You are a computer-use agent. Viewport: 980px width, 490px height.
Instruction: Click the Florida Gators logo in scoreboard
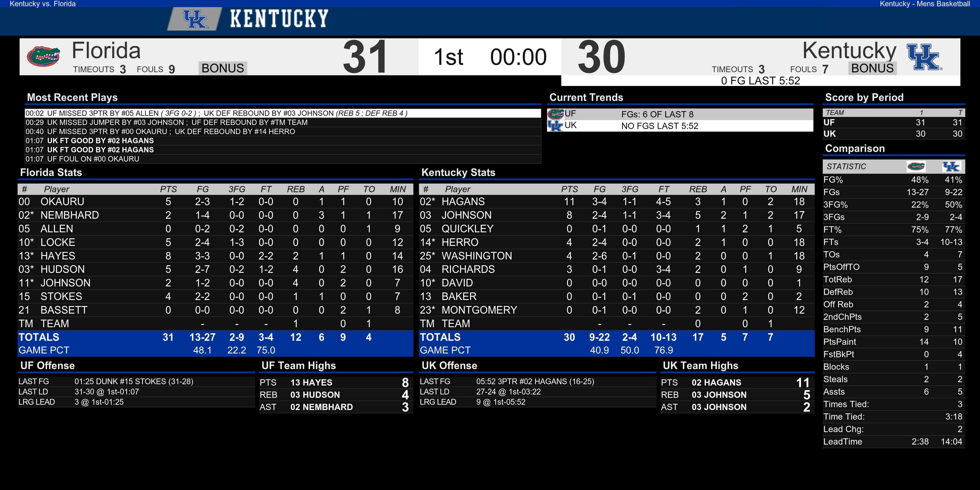tap(43, 56)
